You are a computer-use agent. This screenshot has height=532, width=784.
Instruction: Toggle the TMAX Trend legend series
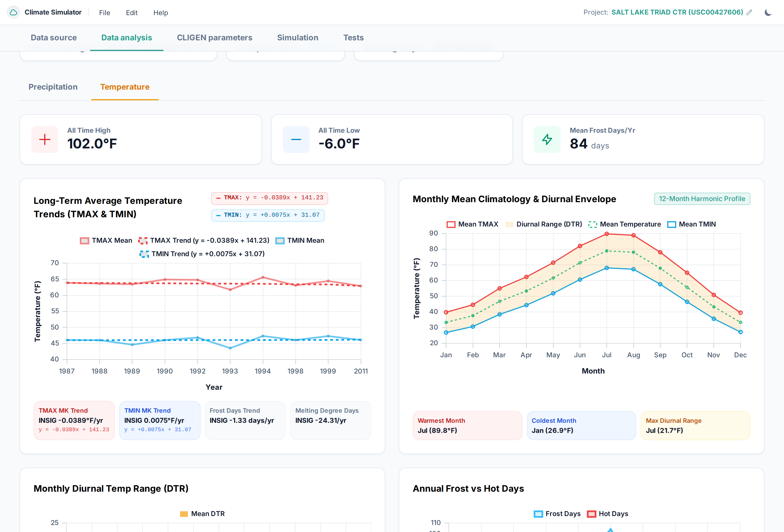204,241
